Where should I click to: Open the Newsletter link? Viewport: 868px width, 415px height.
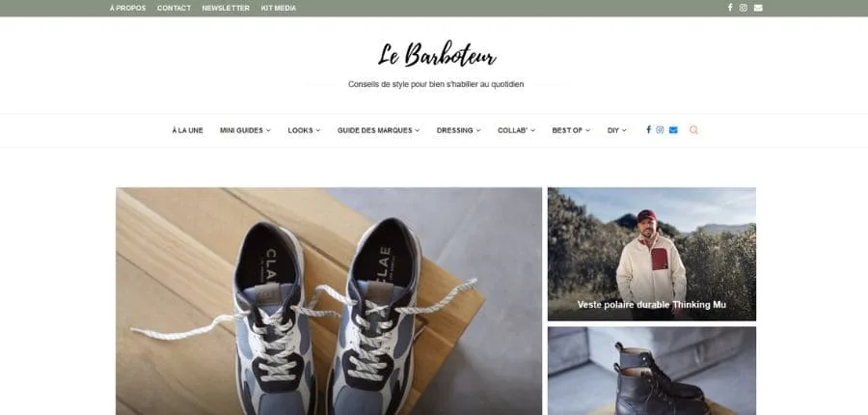click(x=226, y=8)
